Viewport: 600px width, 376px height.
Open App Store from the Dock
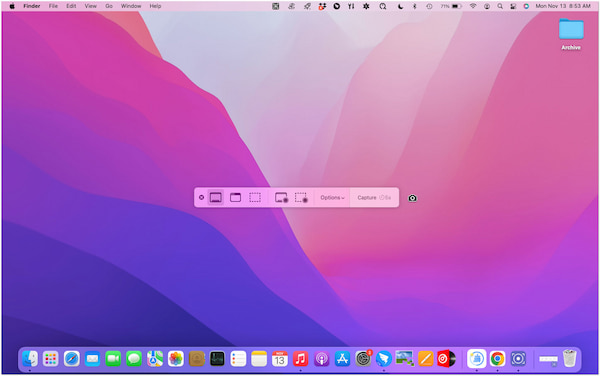[342, 359]
